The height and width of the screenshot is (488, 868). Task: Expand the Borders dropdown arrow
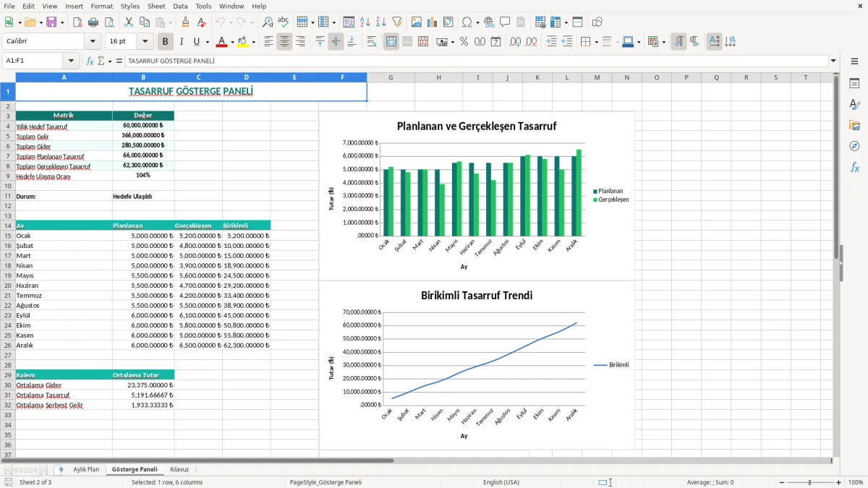[596, 42]
